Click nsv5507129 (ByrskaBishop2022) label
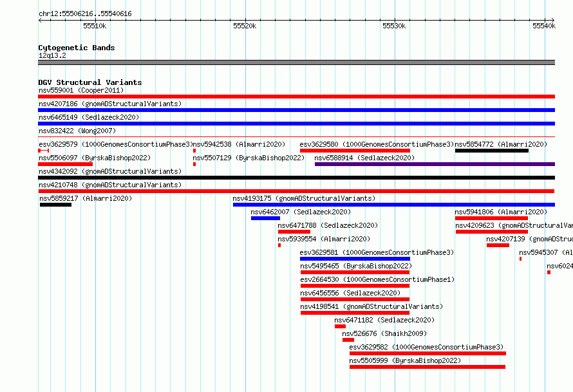 tap(249, 158)
